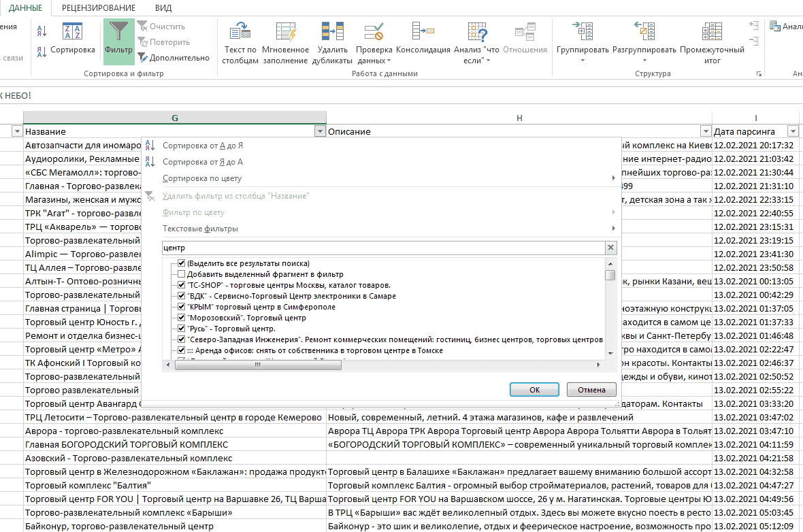Open filter dropdown left of Название column
The height and width of the screenshot is (532, 803).
(x=17, y=131)
